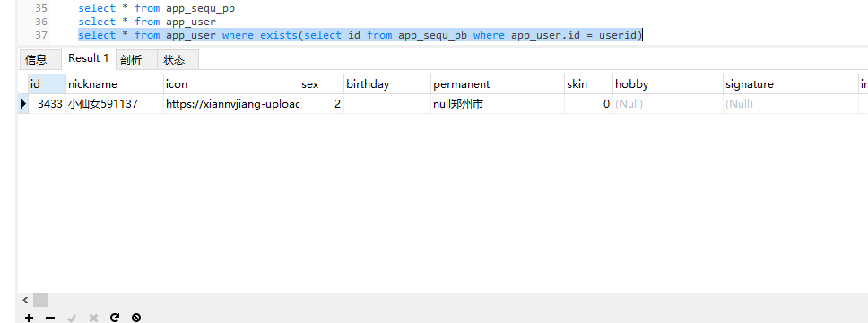
Task: Select the row indicator arrow for row 3433
Action: (x=23, y=103)
